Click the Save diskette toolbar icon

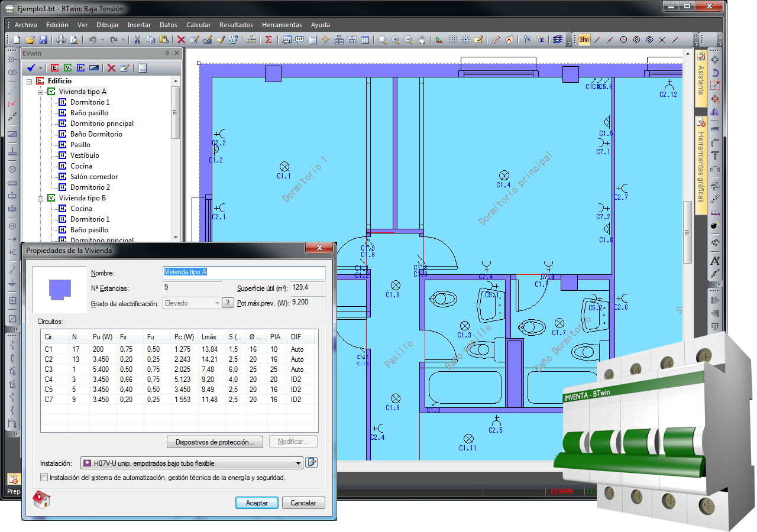pos(43,40)
